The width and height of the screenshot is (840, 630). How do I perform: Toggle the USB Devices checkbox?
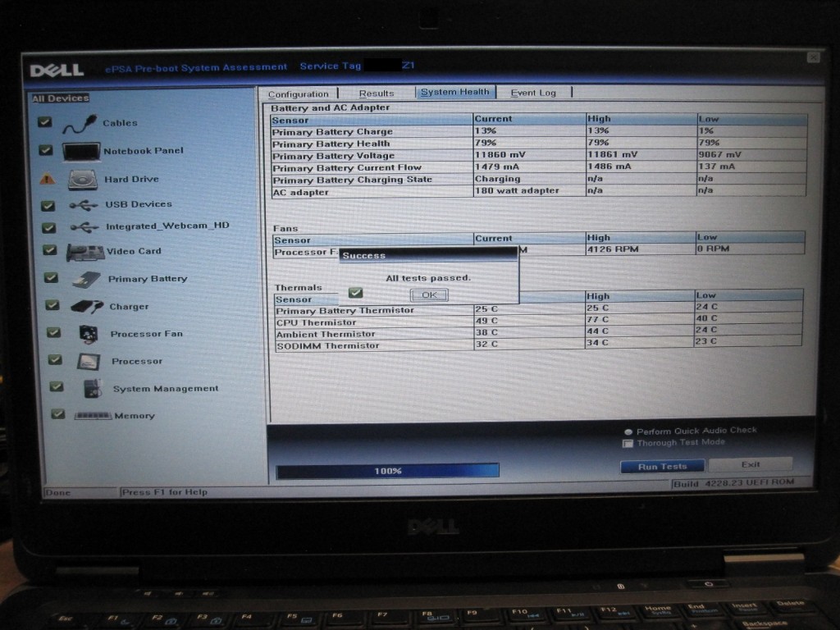pyautogui.click(x=48, y=205)
